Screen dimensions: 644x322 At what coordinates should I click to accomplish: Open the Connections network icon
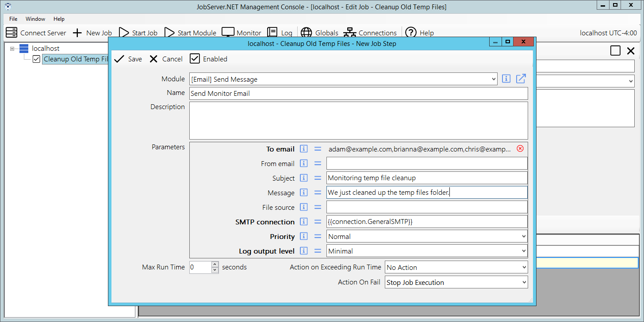click(349, 33)
